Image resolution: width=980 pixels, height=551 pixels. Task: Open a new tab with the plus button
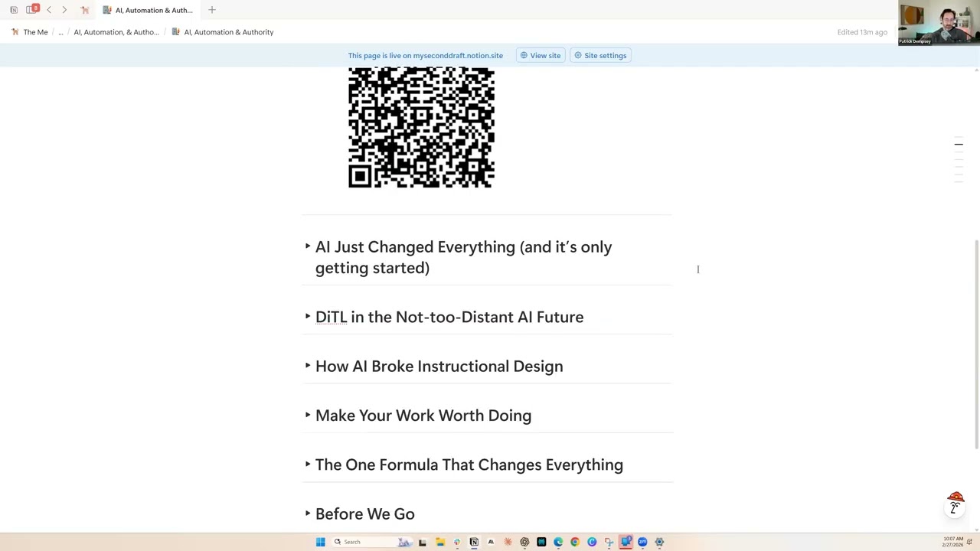(212, 10)
